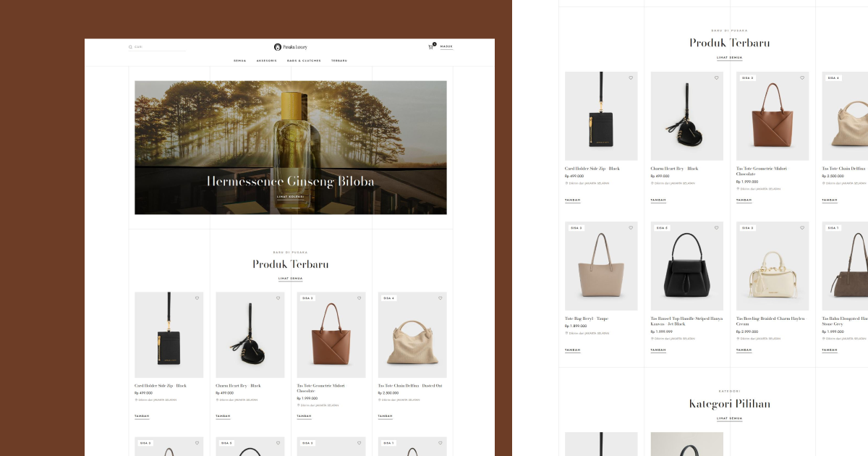
Task: Click location pin under Tas Tote Chain Delfina, left preview
Action: pos(379,400)
